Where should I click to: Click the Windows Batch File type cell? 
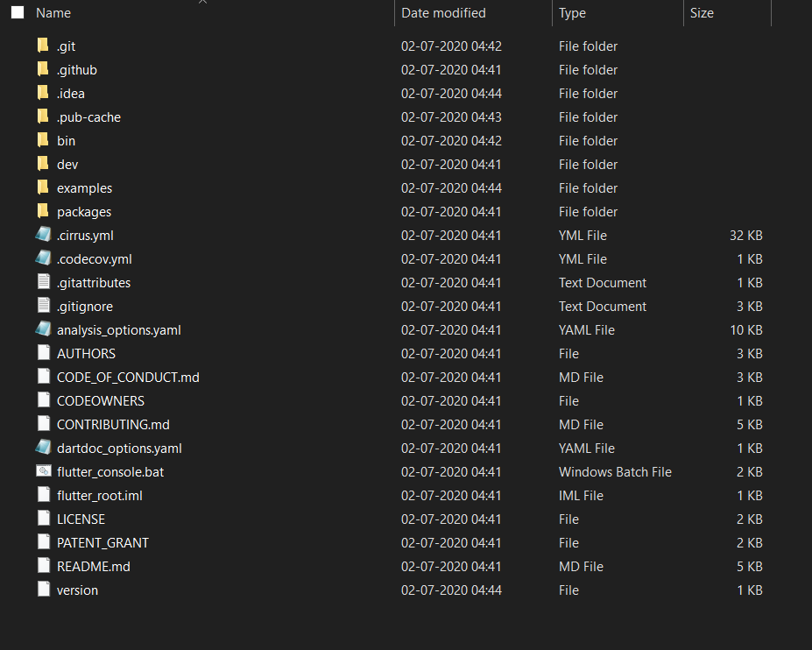pos(615,472)
